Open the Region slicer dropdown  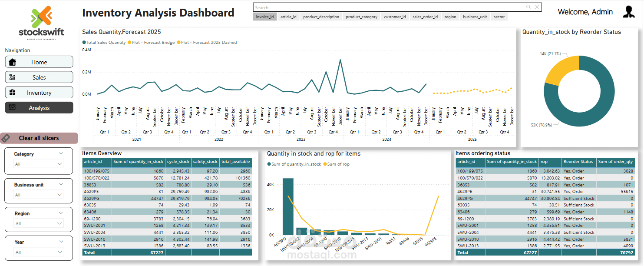pos(39,223)
